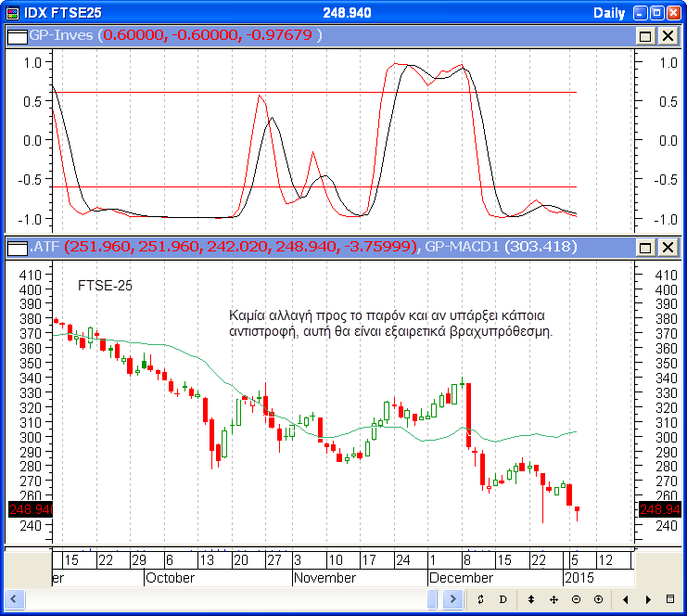Click the December label on date axis
Image resolution: width=687 pixels, height=616 pixels.
461,578
